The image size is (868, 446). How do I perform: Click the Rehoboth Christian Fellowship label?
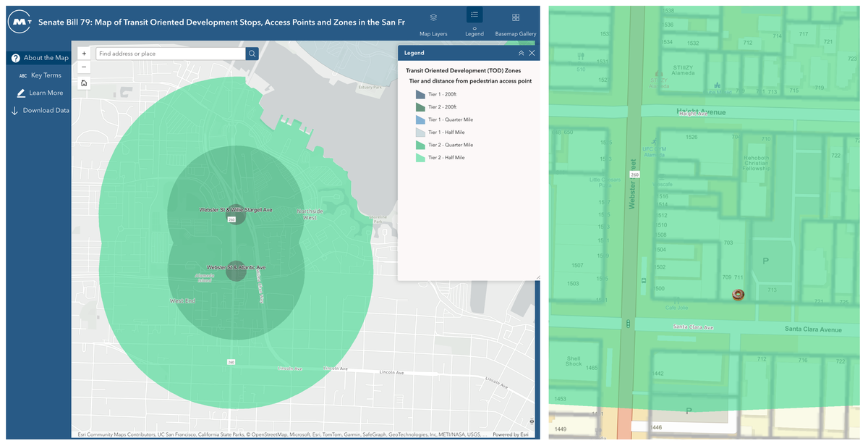757,163
